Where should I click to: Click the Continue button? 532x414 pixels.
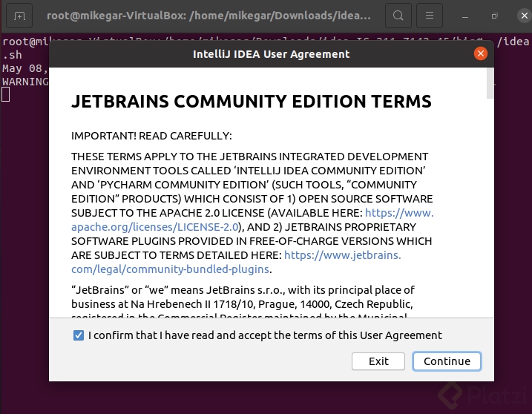point(447,361)
